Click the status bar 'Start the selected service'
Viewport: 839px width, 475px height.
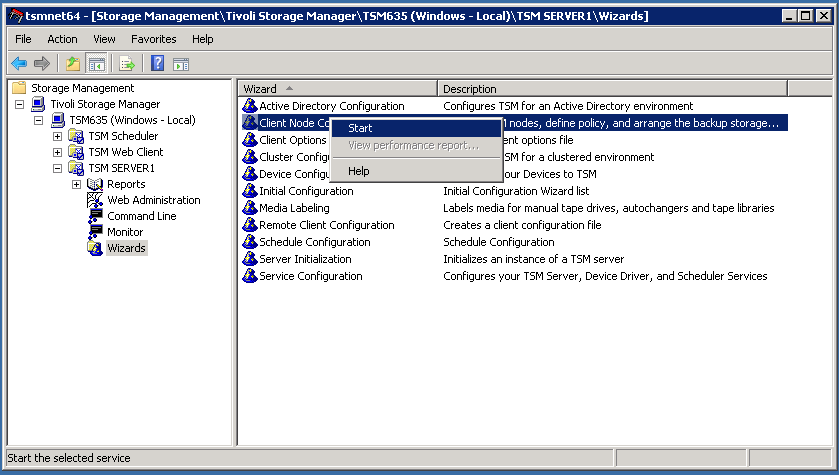tap(69, 458)
